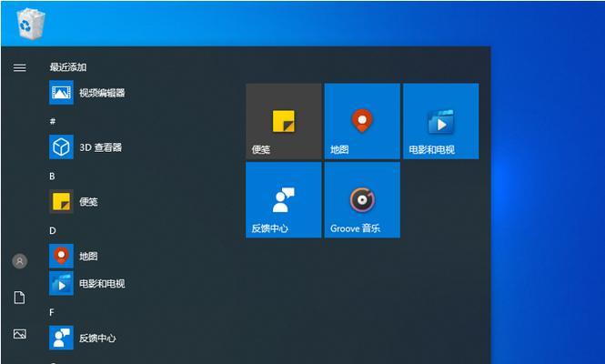The image size is (605, 364).
Task: Click the 地图 pin icon in app list
Action: [x=61, y=256]
